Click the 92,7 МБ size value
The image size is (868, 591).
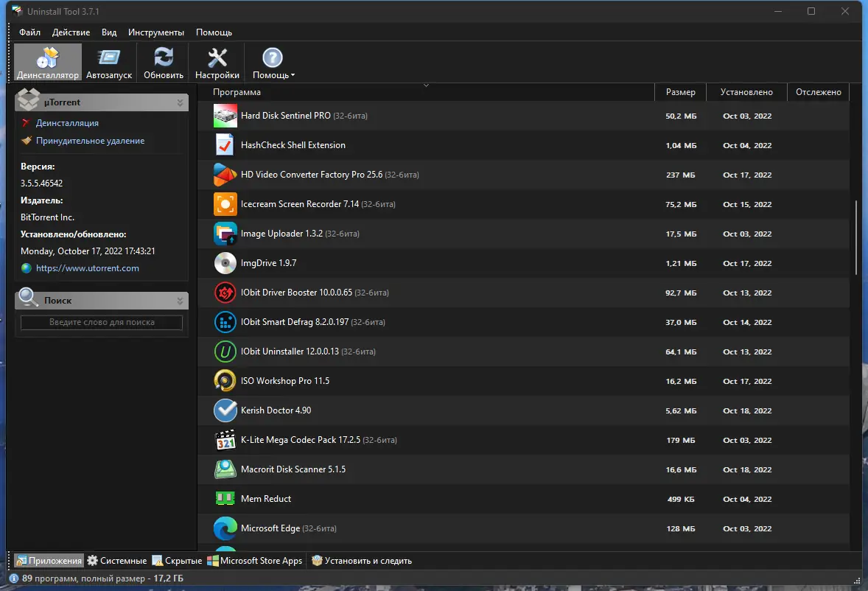680,293
